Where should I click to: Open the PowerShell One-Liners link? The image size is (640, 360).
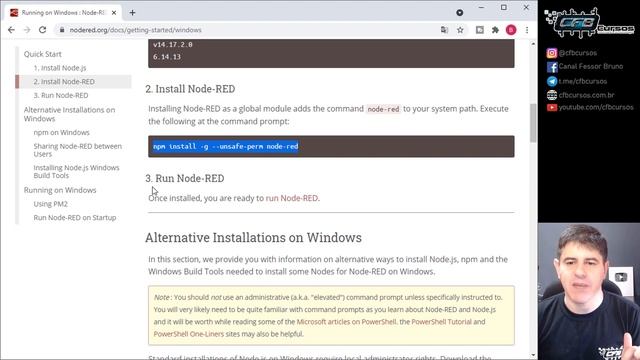tap(189, 334)
